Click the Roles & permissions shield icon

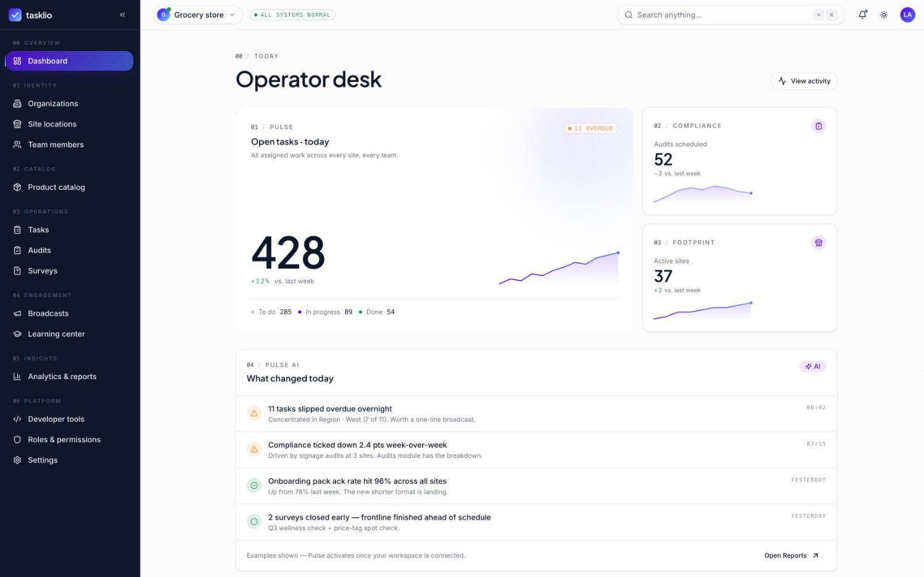17,440
